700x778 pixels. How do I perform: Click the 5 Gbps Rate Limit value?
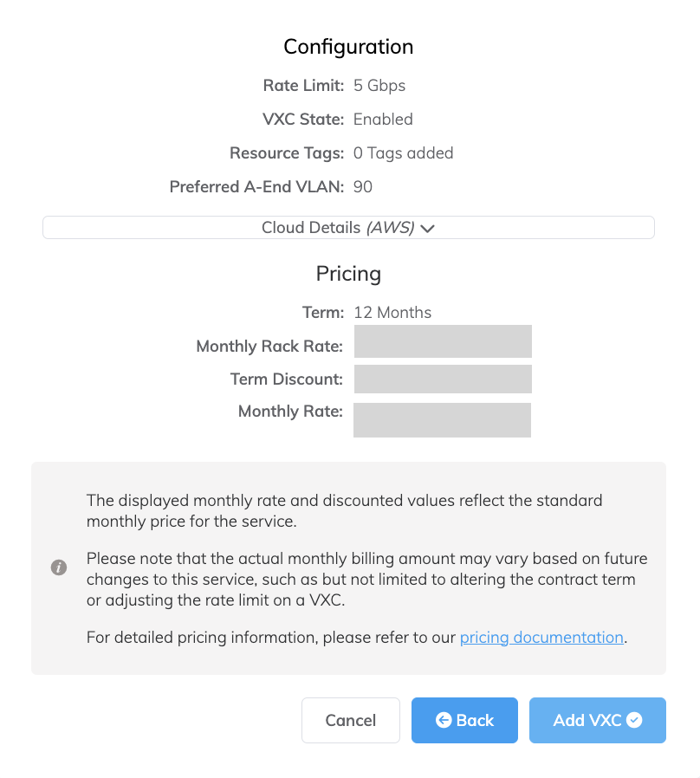(379, 86)
